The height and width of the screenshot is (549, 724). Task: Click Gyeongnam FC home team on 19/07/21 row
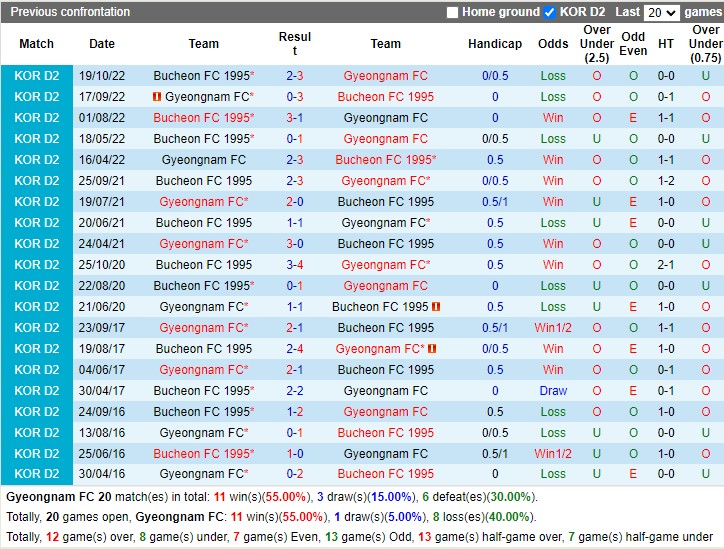[204, 202]
